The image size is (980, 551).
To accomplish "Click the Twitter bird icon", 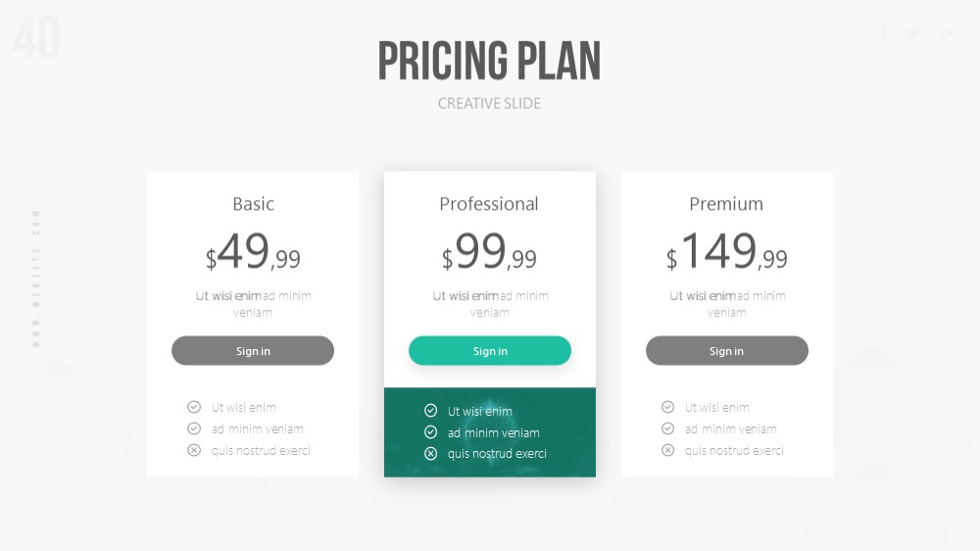I will (x=912, y=32).
